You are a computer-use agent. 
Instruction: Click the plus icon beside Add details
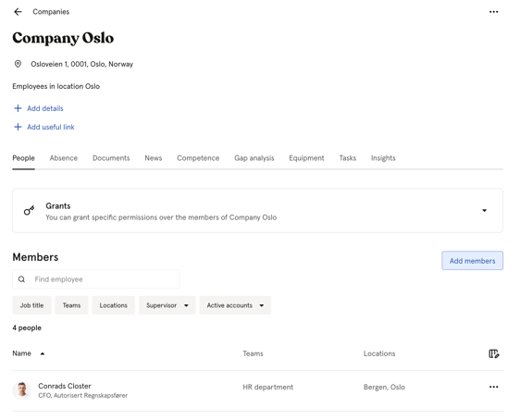point(18,108)
